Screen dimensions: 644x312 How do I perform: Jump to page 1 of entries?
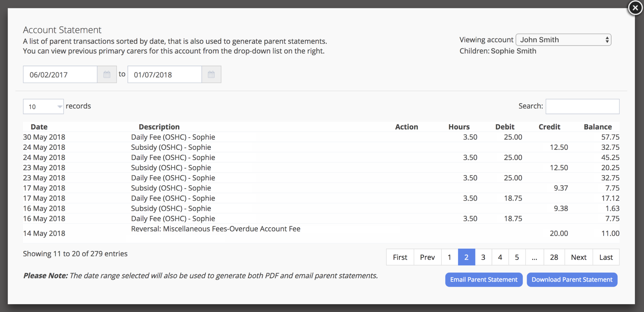[449, 257]
